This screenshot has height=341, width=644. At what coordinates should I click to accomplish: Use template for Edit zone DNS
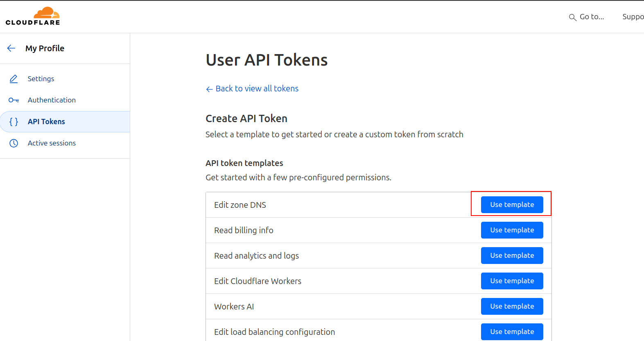pyautogui.click(x=512, y=205)
